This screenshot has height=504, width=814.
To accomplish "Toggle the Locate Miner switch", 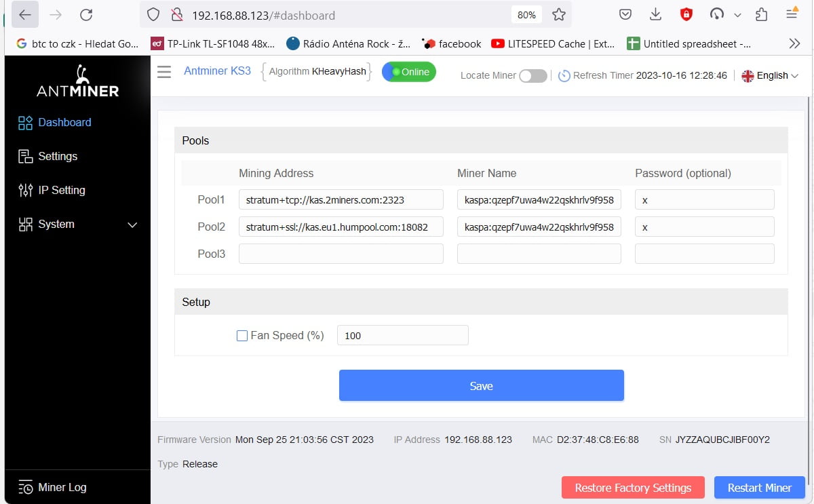I will [533, 76].
